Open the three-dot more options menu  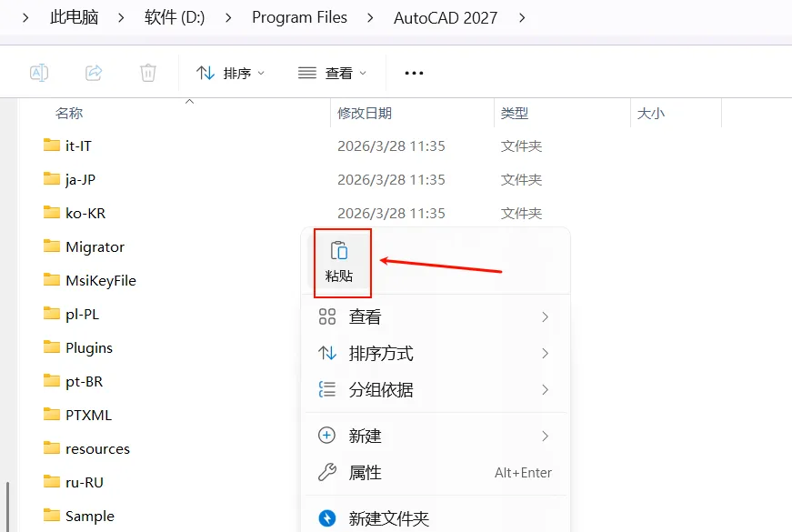point(414,74)
